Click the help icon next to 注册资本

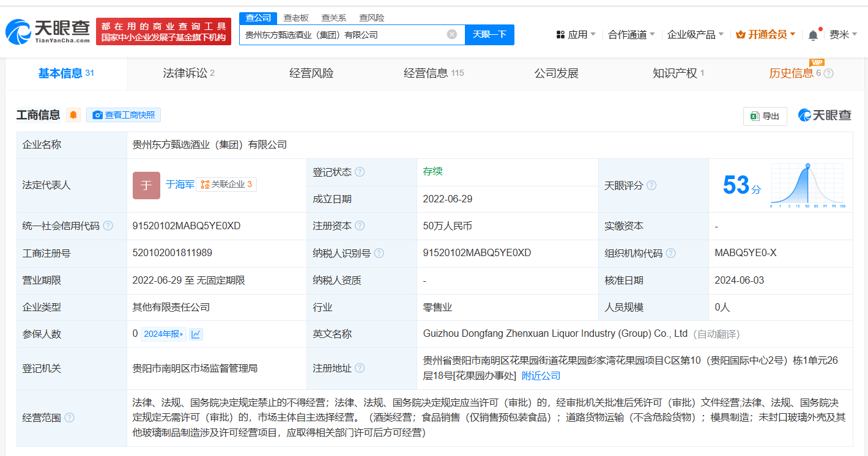click(x=360, y=226)
